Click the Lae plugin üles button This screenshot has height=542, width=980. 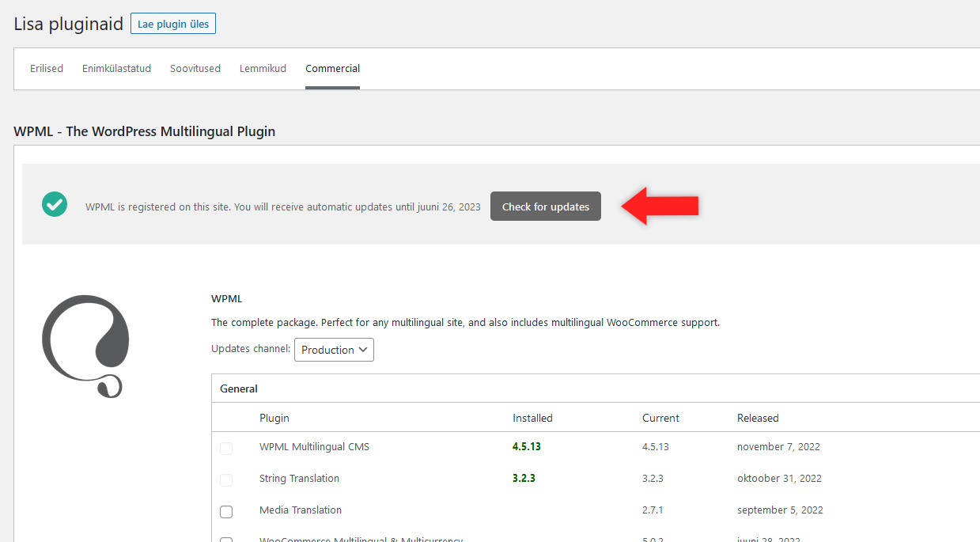click(x=173, y=24)
